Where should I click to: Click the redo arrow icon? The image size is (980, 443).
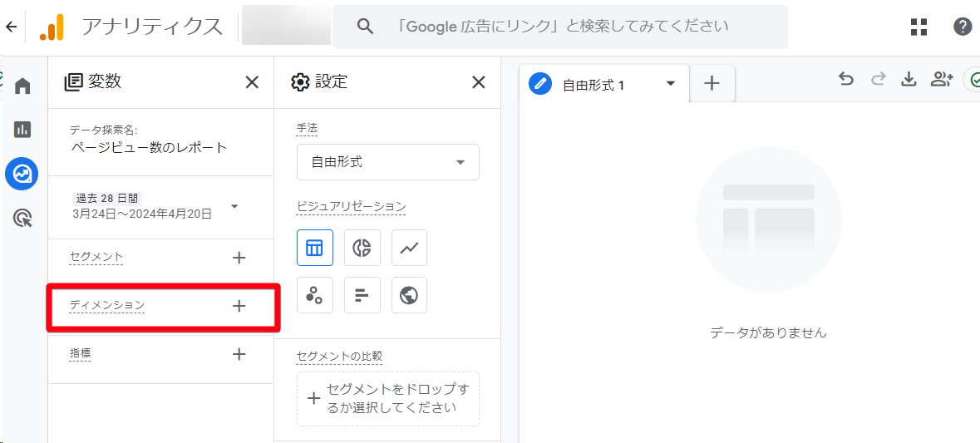coord(878,79)
